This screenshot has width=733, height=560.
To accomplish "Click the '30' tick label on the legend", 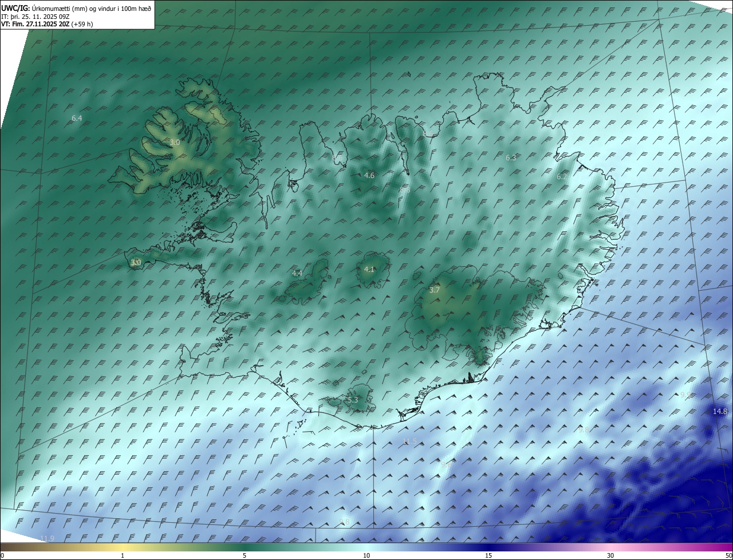I will [x=610, y=555].
